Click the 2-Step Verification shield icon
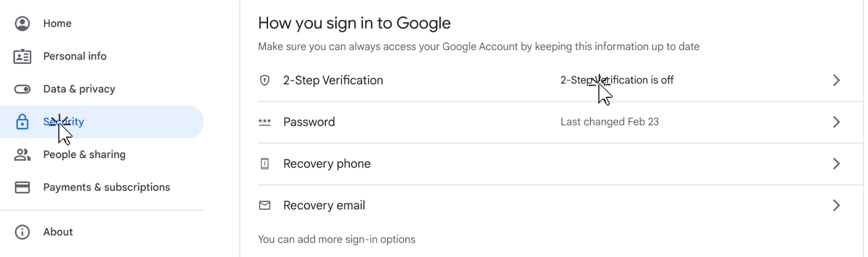Screen dimensions: 868x257 (265, 80)
